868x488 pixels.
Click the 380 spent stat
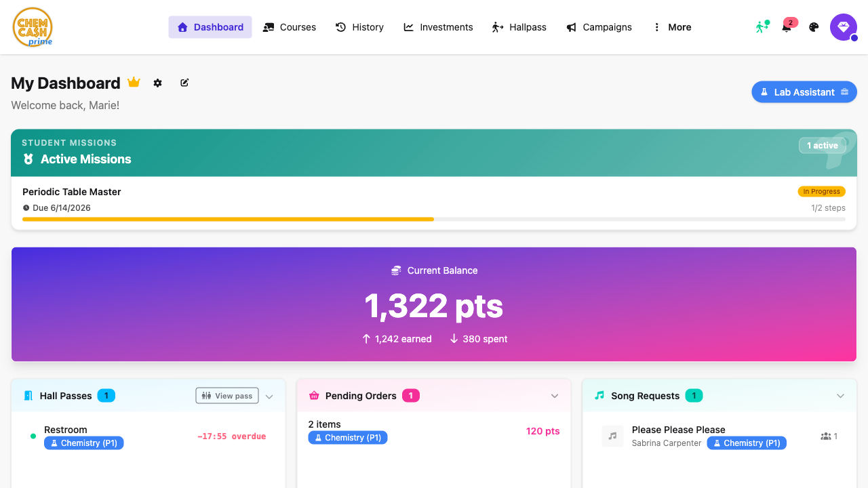pyautogui.click(x=478, y=339)
